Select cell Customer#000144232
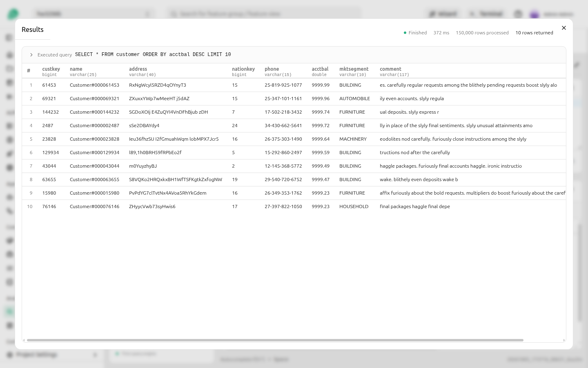Screen dimensions: 588x368 coord(94,112)
